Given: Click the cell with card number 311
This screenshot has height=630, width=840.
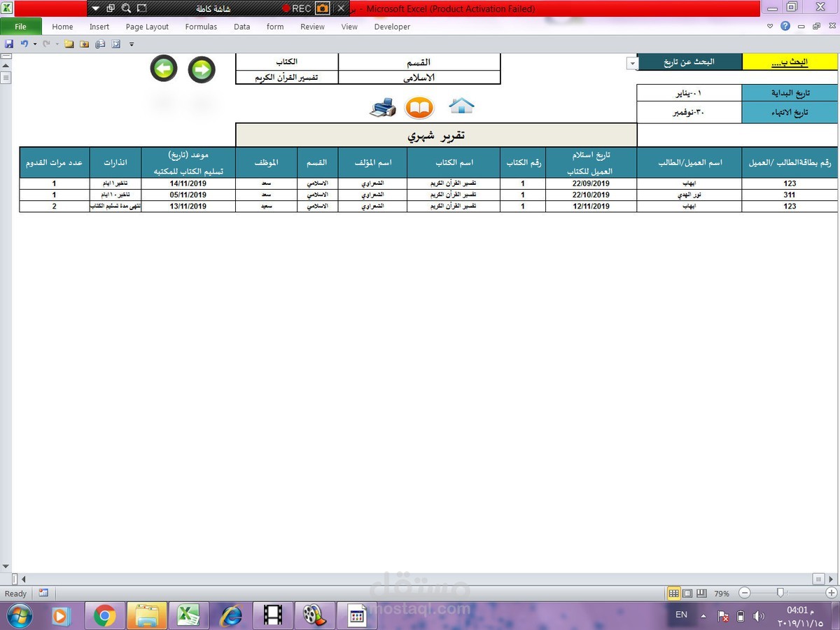Looking at the screenshot, I should tap(790, 195).
